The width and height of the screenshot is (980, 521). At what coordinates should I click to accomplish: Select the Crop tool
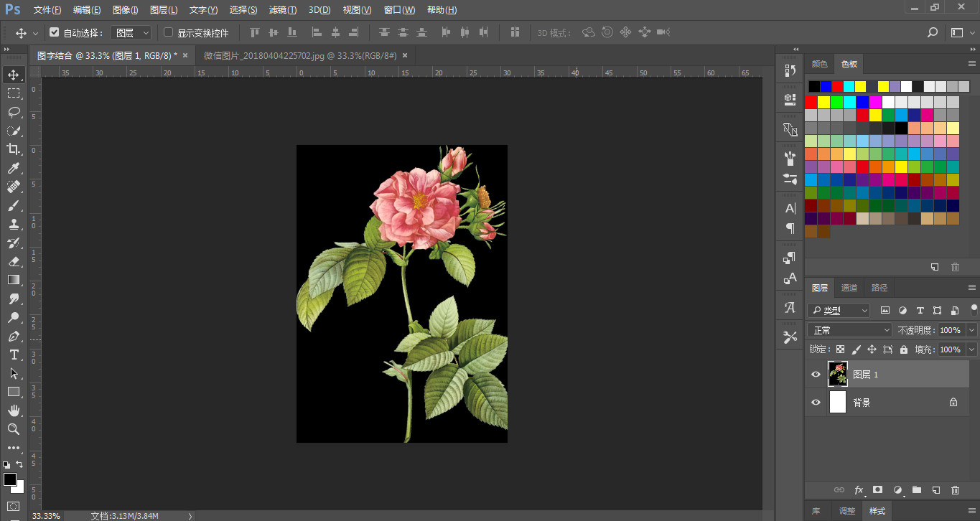point(14,149)
